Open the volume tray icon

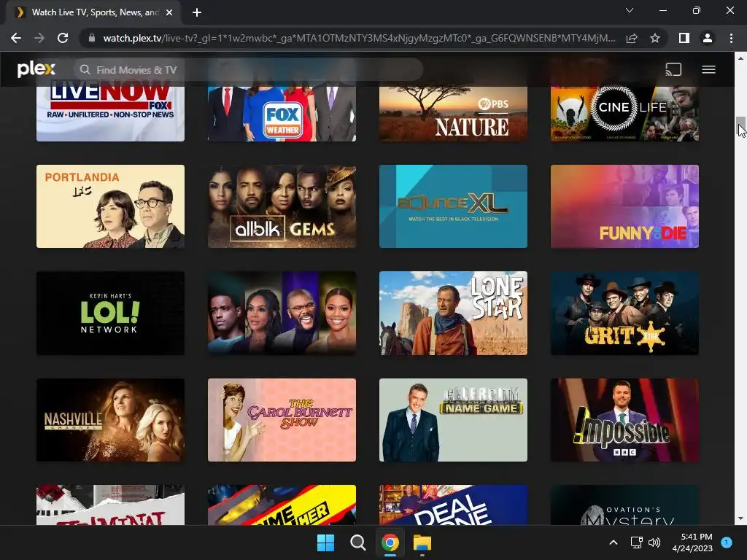(x=654, y=542)
